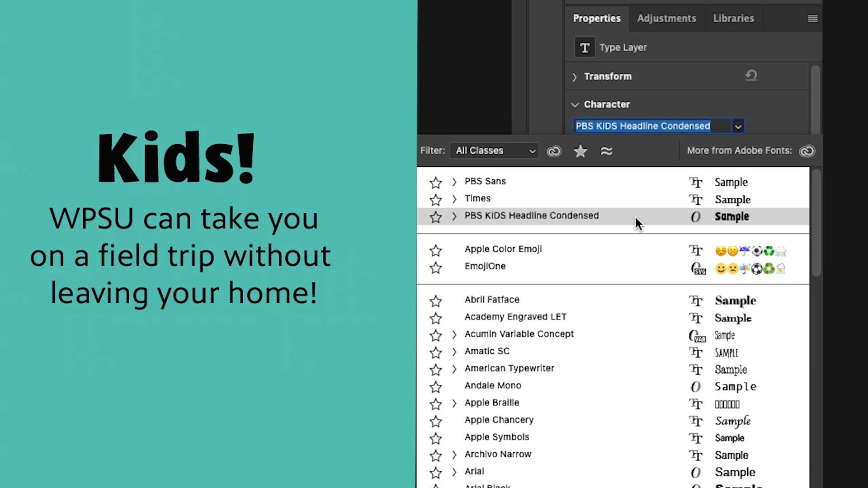Expand the Transform section
Screen dimensions: 868x488
pos(575,77)
